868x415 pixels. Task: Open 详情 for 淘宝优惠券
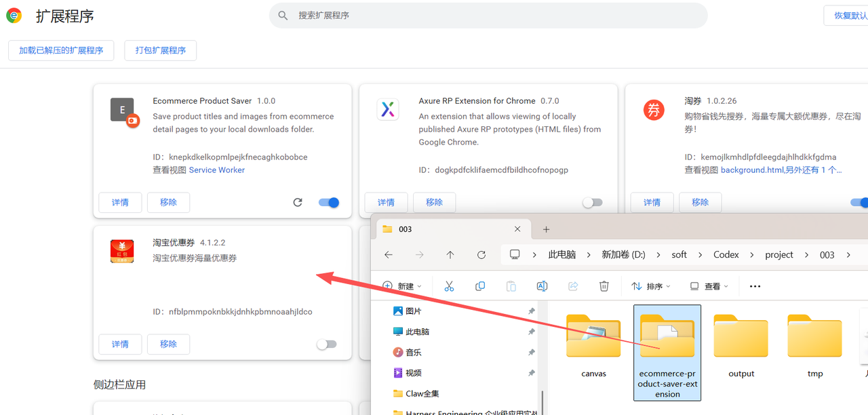point(120,344)
